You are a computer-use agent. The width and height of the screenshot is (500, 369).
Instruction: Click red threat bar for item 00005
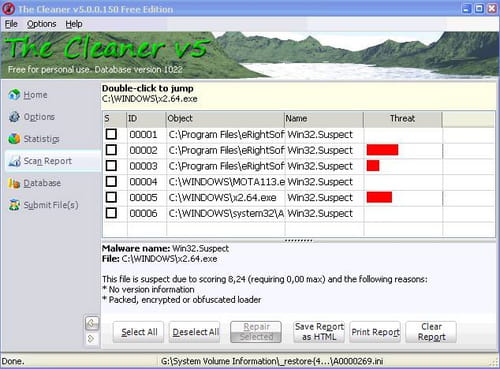[379, 197]
